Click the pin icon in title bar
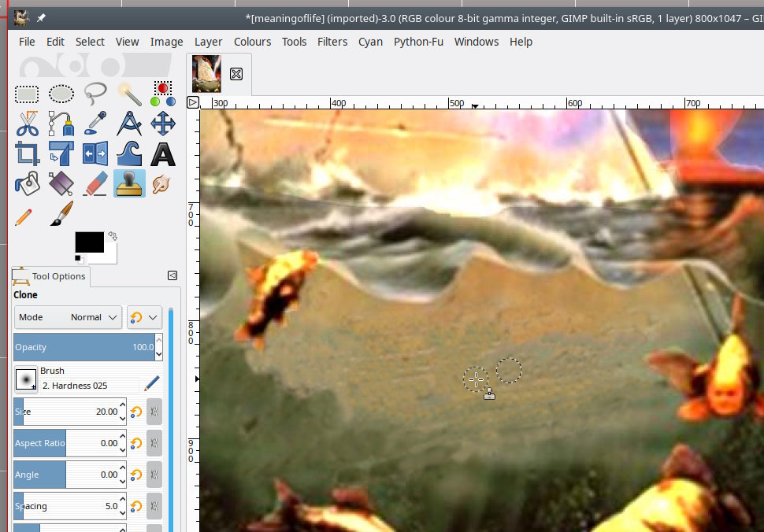This screenshot has height=532, width=764. 42,18
